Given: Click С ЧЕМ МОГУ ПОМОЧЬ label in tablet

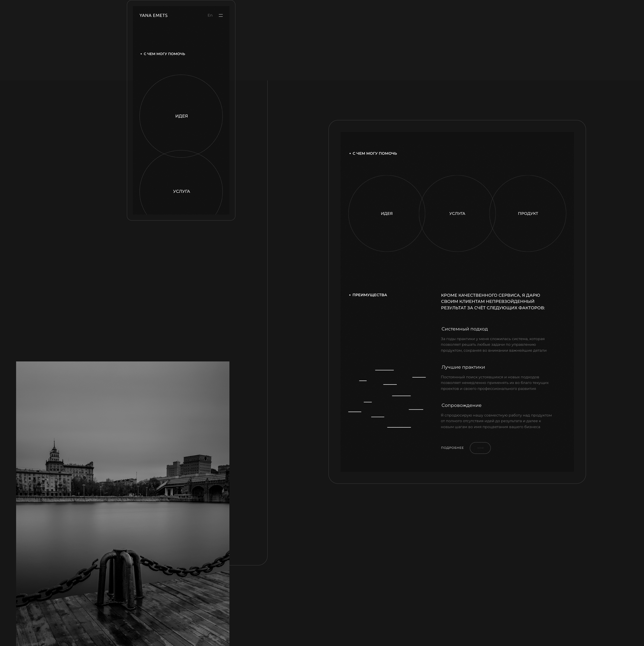Looking at the screenshot, I should pos(374,153).
